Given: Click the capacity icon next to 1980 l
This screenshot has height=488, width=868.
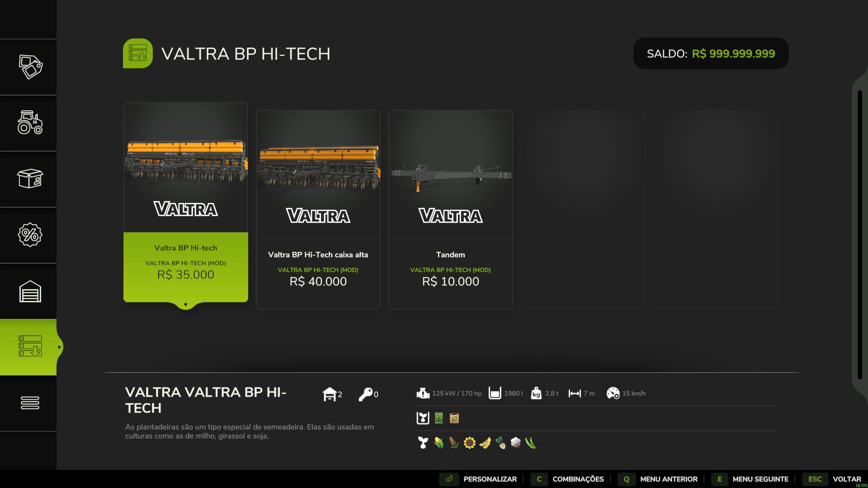Looking at the screenshot, I should [x=496, y=393].
